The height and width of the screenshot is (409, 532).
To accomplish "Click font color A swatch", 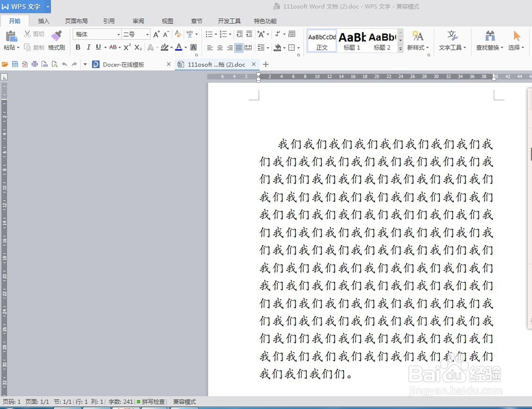I will tap(178, 47).
